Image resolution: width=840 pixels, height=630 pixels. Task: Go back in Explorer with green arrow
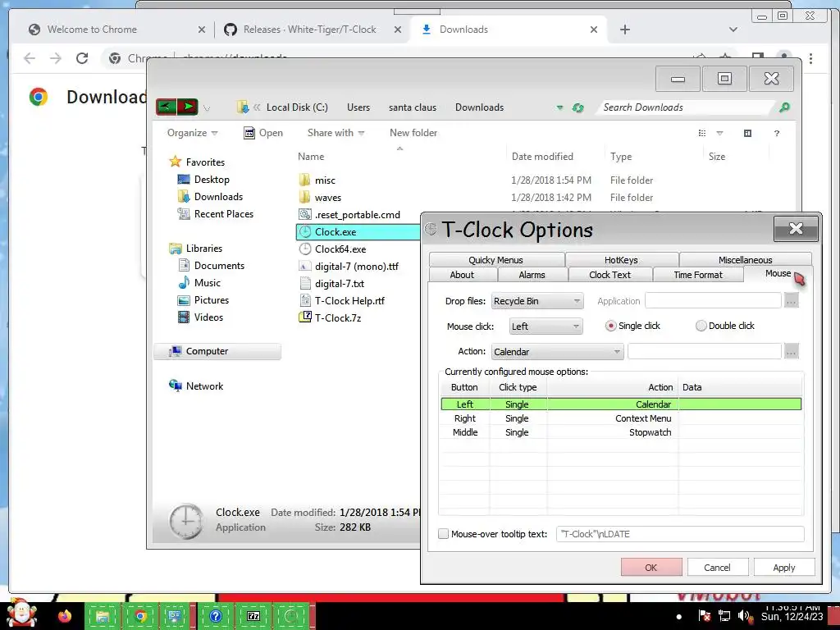pos(166,107)
